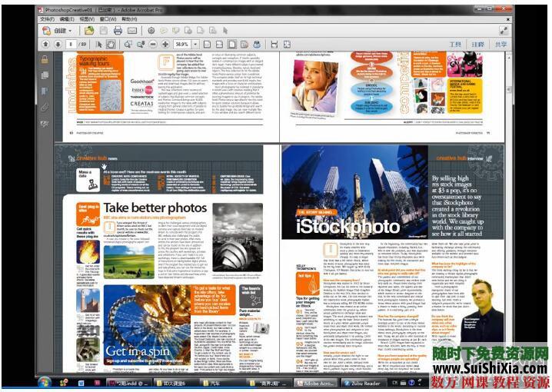Zoom out using the minus button

point(155,44)
